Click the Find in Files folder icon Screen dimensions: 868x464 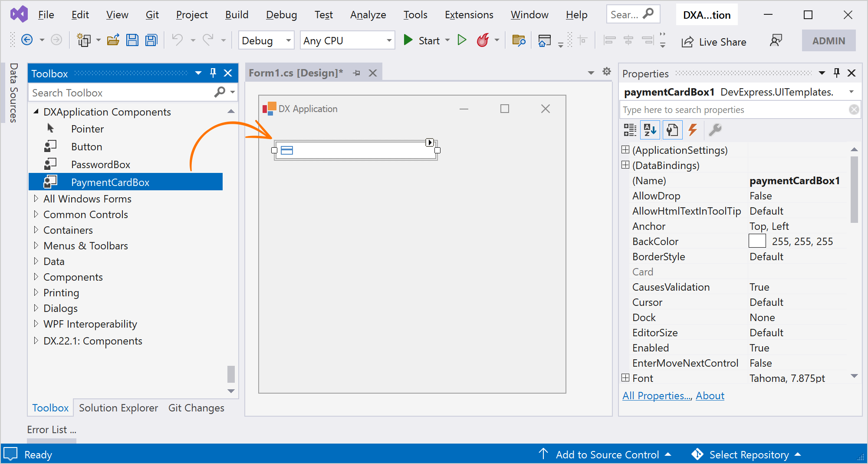click(x=519, y=40)
